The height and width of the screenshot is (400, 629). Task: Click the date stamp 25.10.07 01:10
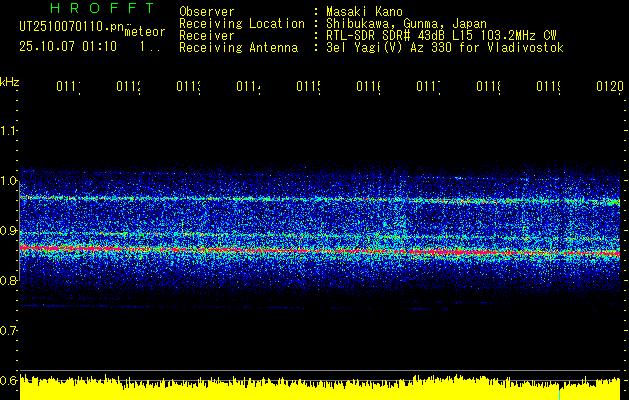pyautogui.click(x=68, y=47)
